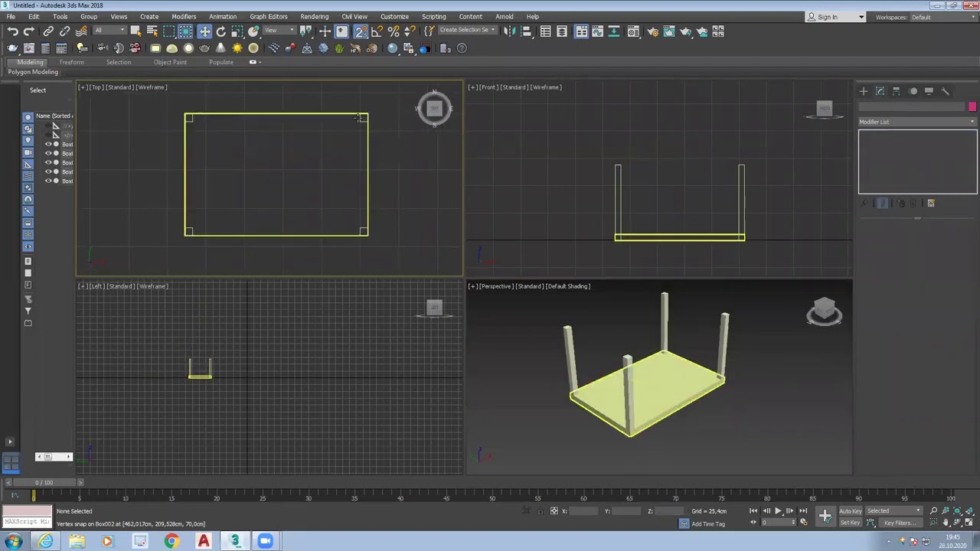Open the Schematic View icon

tap(615, 31)
